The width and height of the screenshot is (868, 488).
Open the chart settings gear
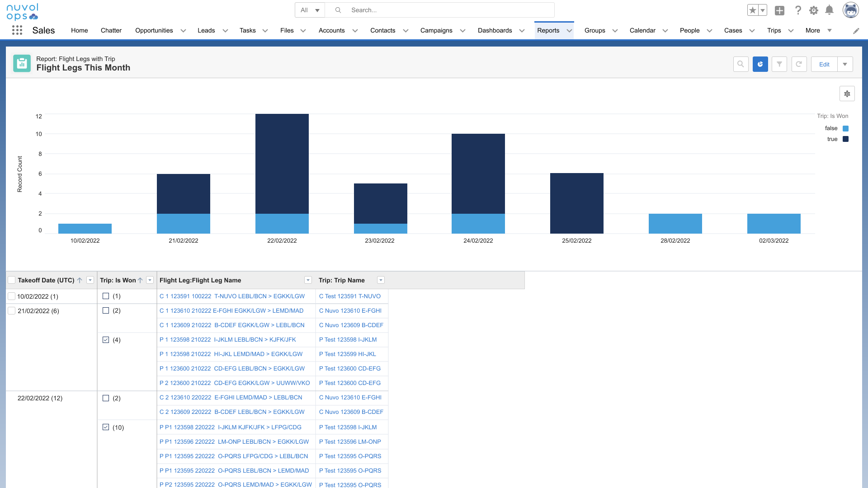(x=847, y=94)
